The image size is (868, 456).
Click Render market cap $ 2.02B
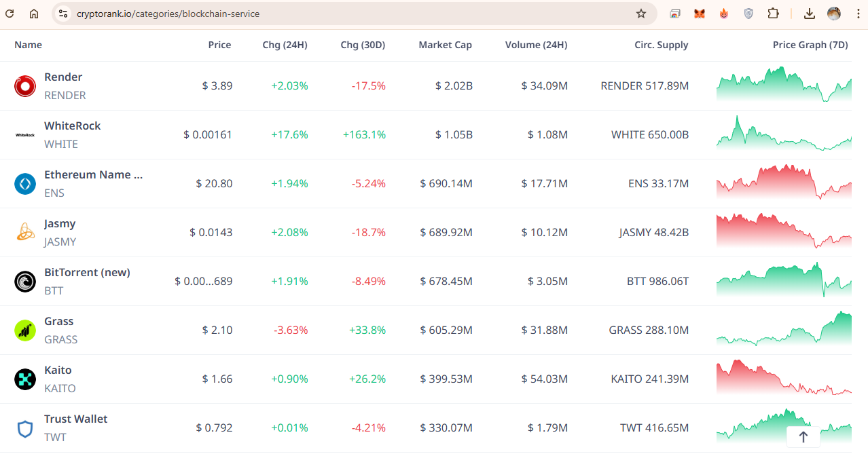(x=454, y=86)
